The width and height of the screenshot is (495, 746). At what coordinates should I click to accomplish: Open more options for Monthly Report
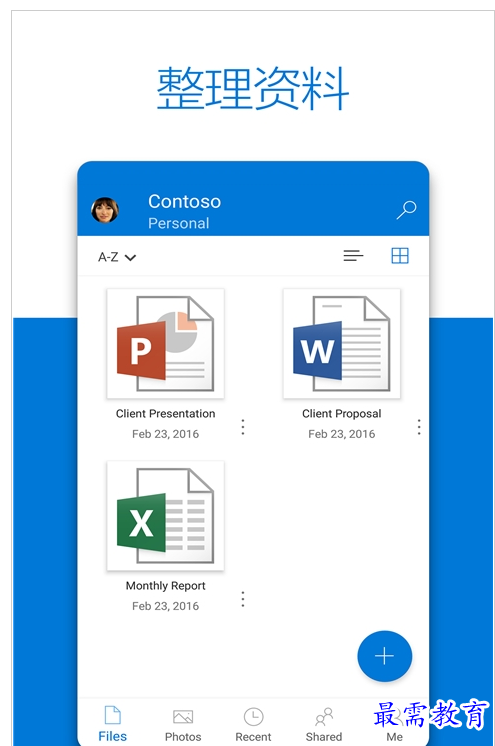243,599
